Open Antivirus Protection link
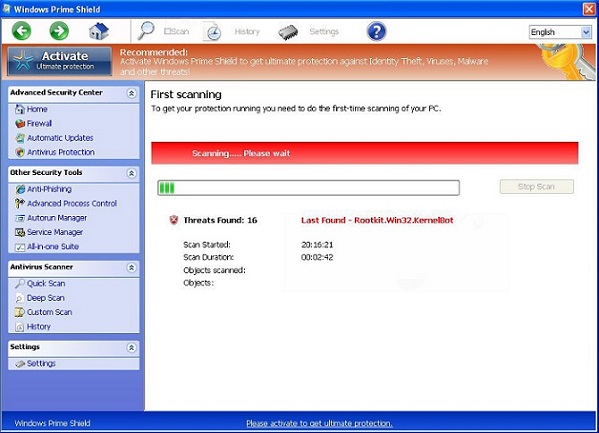The image size is (599, 433). (61, 152)
